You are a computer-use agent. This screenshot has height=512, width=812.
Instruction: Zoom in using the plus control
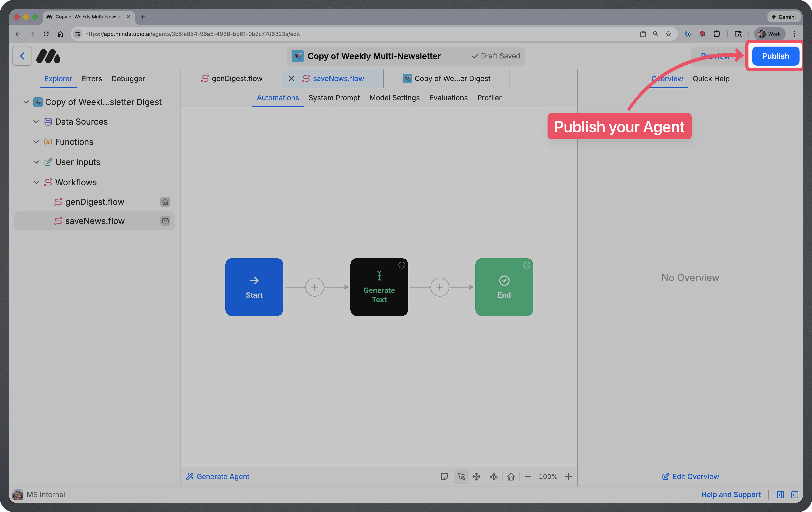point(569,477)
